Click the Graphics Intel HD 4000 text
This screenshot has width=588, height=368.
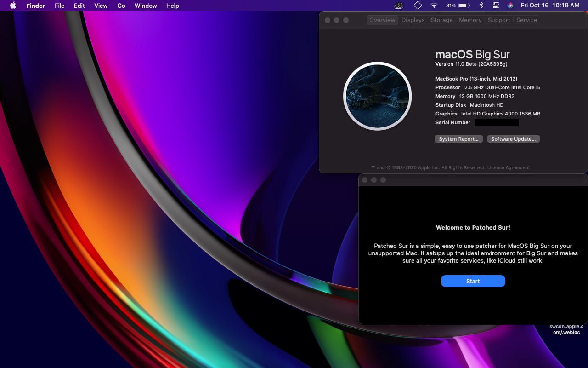[488, 114]
